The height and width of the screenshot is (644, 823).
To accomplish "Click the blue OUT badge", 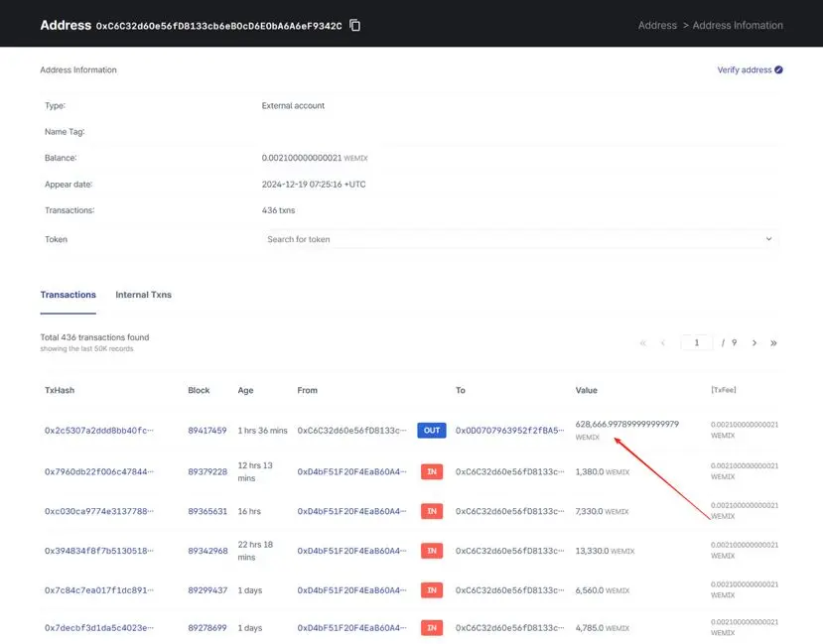I will (432, 431).
